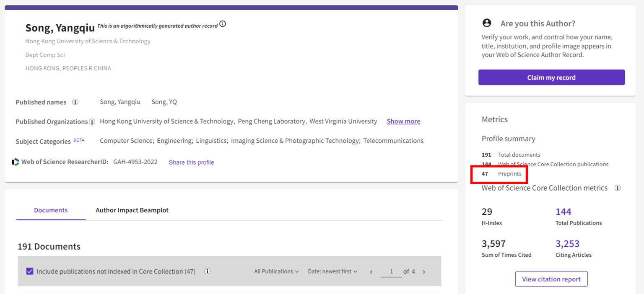Open the Published Organizations info icon
Screen dimensions: 644x294
pyautogui.click(x=92, y=121)
